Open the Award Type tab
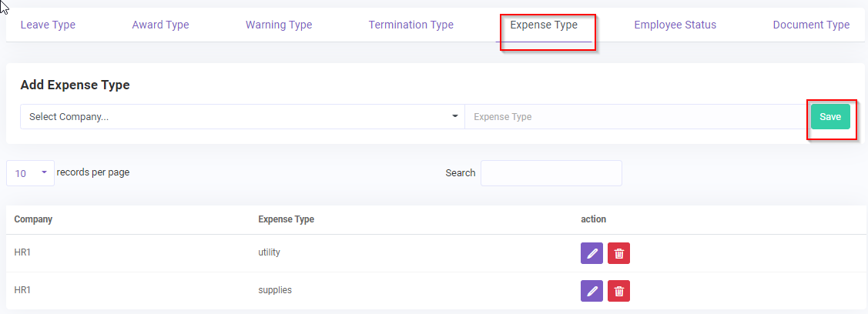Image resolution: width=868 pixels, height=314 pixels. point(160,25)
